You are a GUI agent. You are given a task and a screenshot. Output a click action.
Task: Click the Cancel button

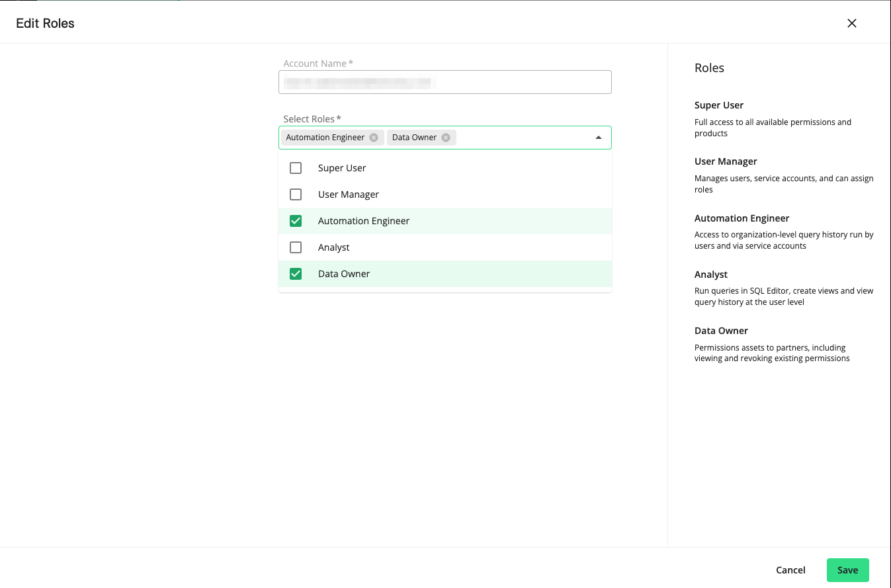point(790,570)
